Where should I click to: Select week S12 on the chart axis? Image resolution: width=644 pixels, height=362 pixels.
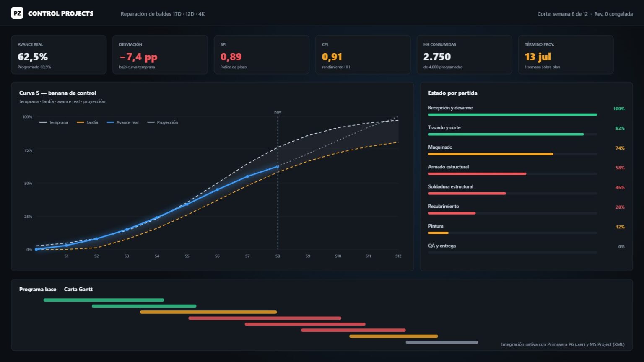398,256
